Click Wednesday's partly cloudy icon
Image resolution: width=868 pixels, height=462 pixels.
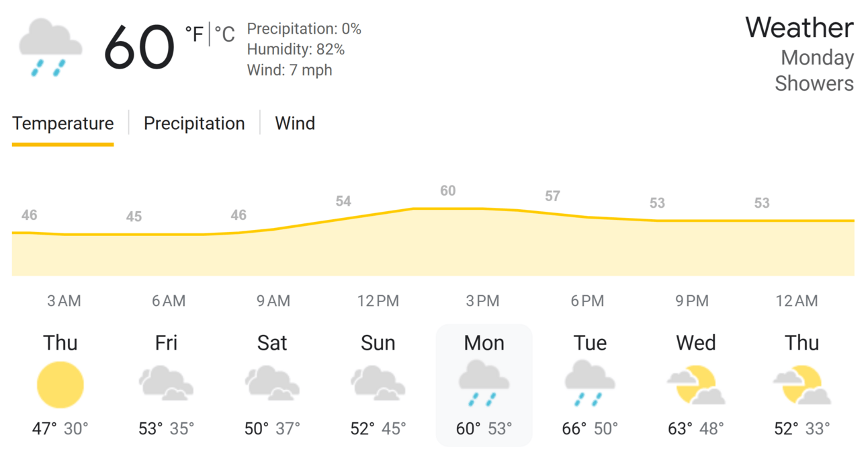click(696, 385)
